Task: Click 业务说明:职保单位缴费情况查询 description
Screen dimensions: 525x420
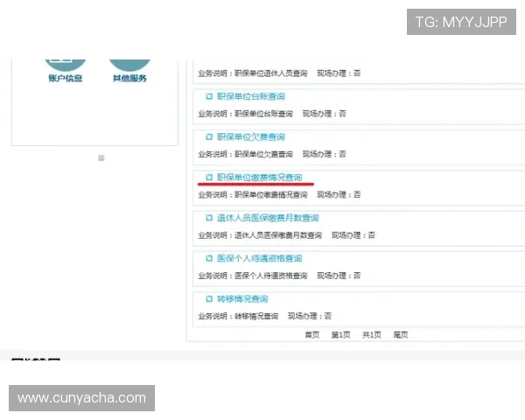Action: coord(253,195)
